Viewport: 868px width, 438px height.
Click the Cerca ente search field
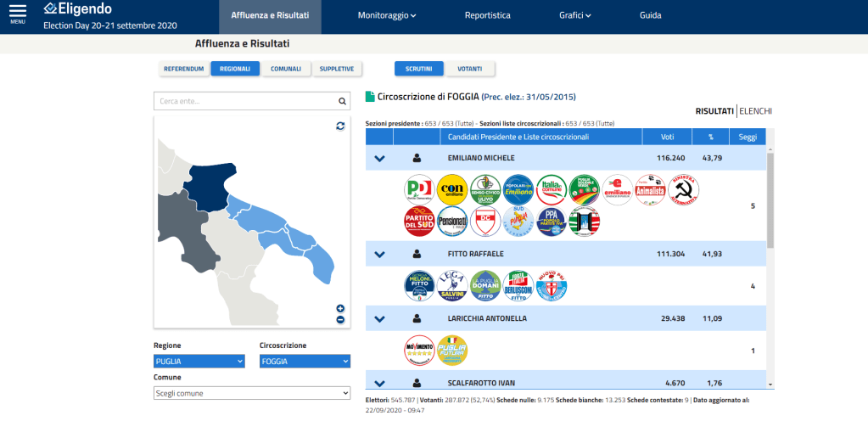coord(244,101)
